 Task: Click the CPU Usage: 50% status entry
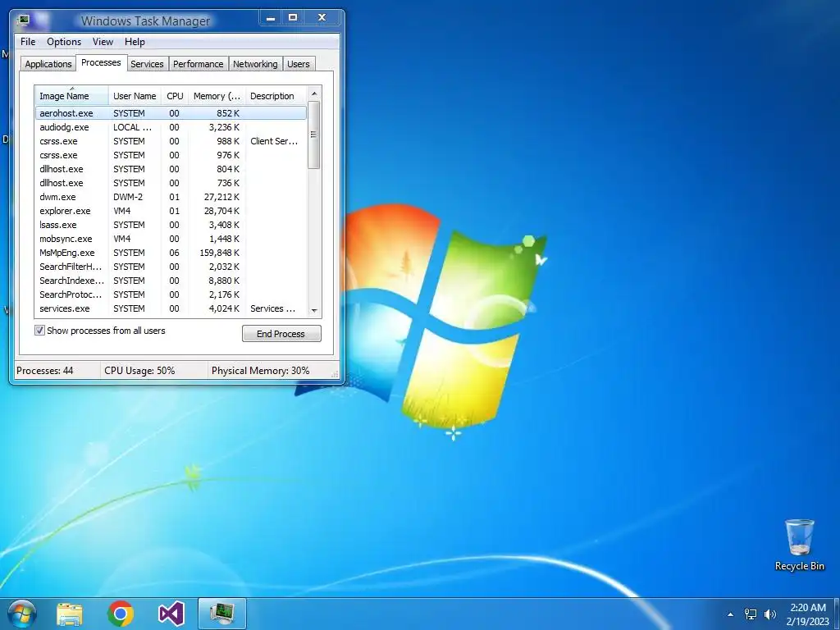(x=139, y=370)
